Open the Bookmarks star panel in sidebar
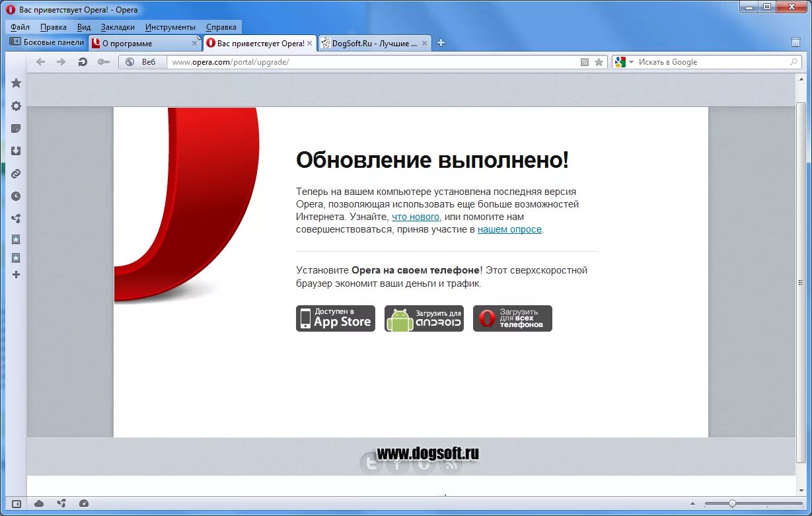This screenshot has height=516, width=812. pyautogui.click(x=16, y=83)
